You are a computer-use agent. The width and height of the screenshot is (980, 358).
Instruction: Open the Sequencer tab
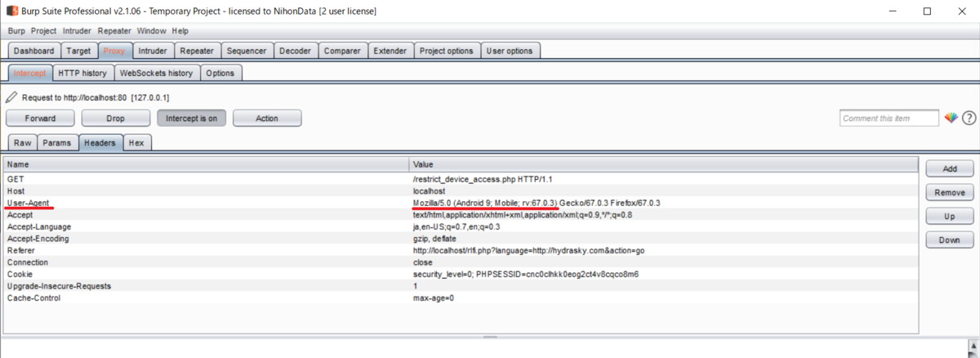click(247, 51)
